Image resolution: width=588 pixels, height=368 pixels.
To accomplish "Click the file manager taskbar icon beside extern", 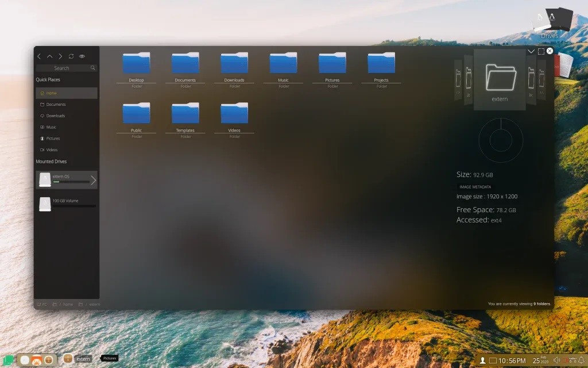I will [68, 358].
